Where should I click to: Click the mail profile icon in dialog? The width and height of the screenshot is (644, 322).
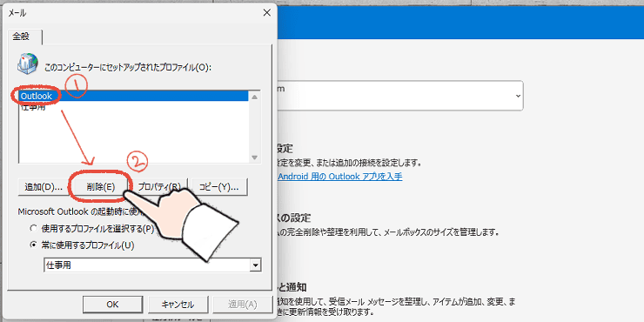click(x=28, y=64)
